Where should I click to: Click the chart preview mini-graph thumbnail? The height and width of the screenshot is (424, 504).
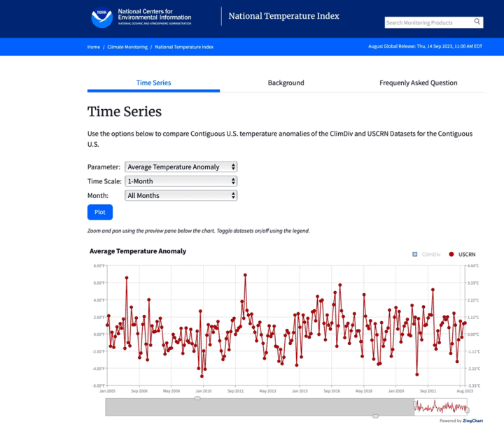pos(440,407)
